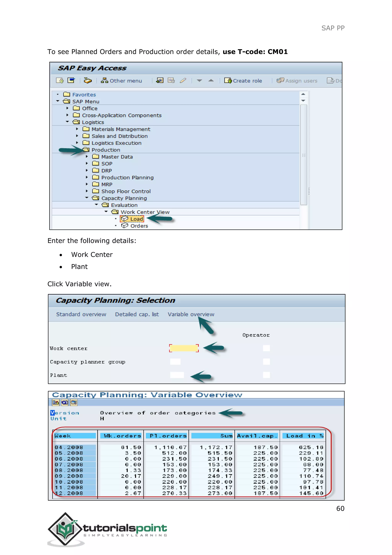Click the third icon in Variable Overview toolbar
The width and height of the screenshot is (392, 555).
74,402
